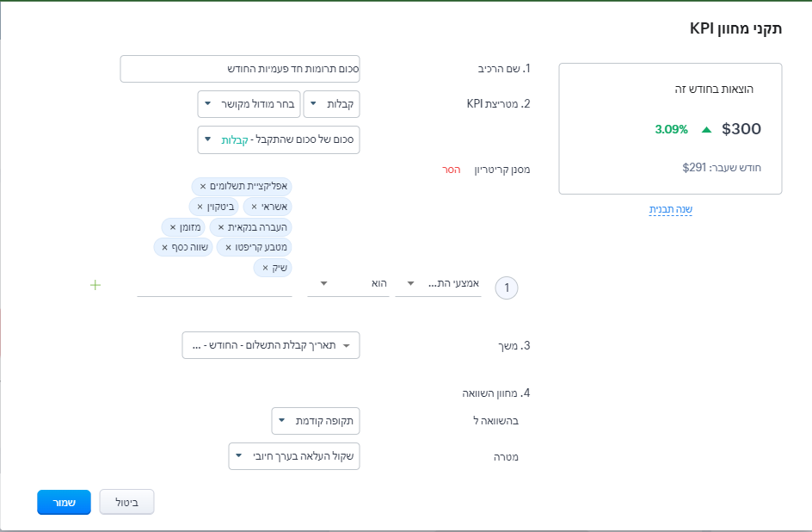Image resolution: width=812 pixels, height=532 pixels.
Task: Remove the מזומן tag
Action: point(172,227)
